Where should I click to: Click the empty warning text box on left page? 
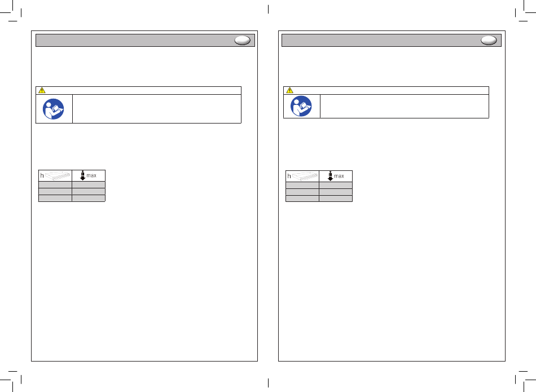tap(157, 109)
